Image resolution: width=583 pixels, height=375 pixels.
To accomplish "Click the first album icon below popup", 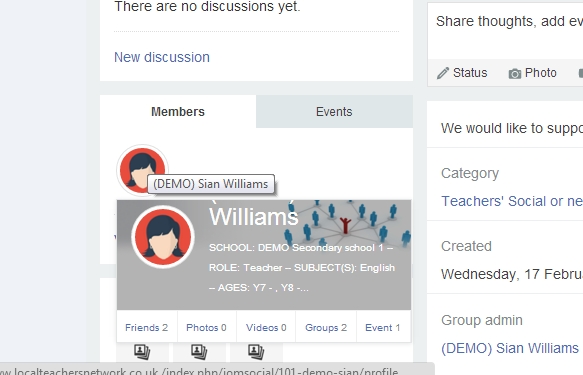I will (x=142, y=351).
